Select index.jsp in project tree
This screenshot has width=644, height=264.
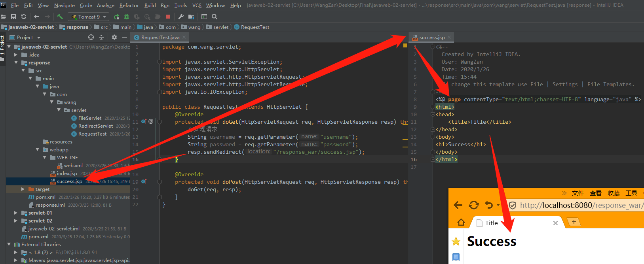coord(67,173)
